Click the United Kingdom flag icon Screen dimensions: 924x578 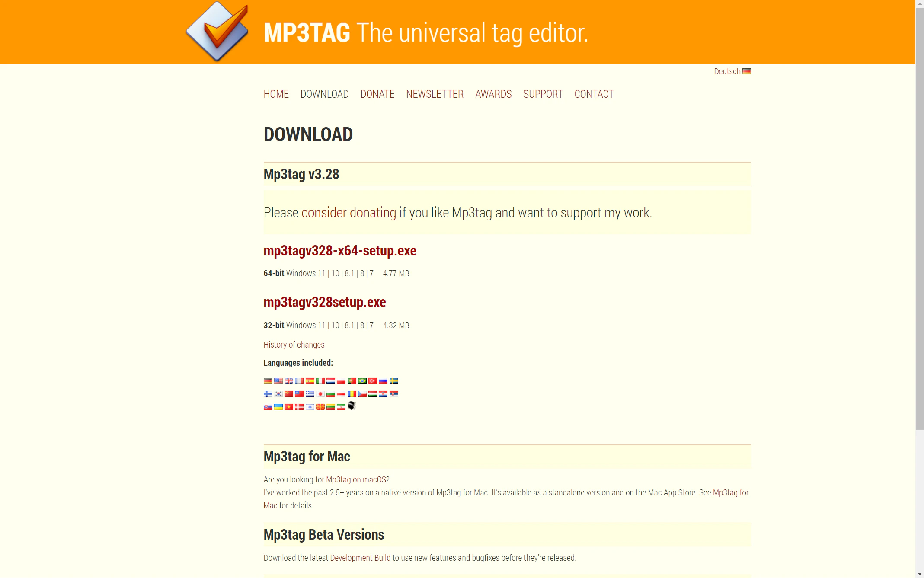[289, 381]
